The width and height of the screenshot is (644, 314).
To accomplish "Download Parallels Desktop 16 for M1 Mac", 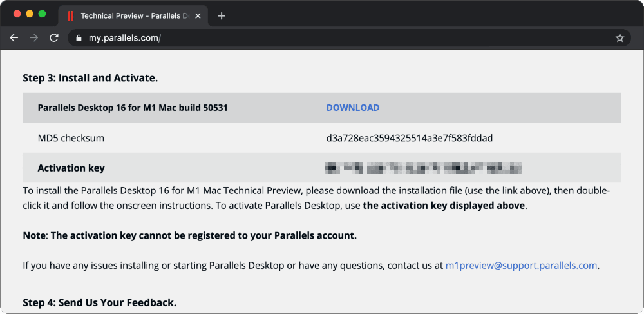I will (x=353, y=108).
